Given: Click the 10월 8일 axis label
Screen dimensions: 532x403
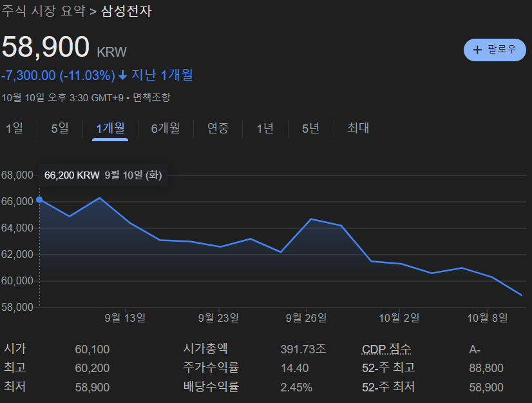Looking at the screenshot, I should coord(488,318).
